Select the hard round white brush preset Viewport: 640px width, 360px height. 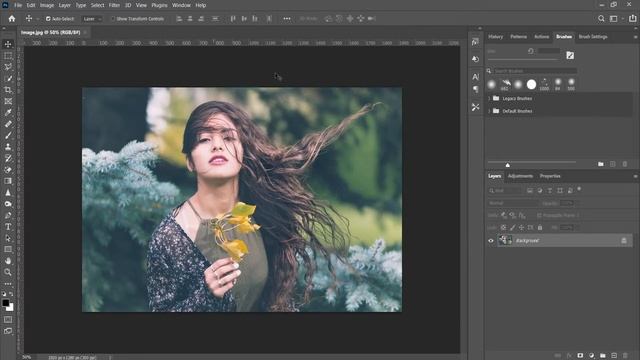click(531, 84)
